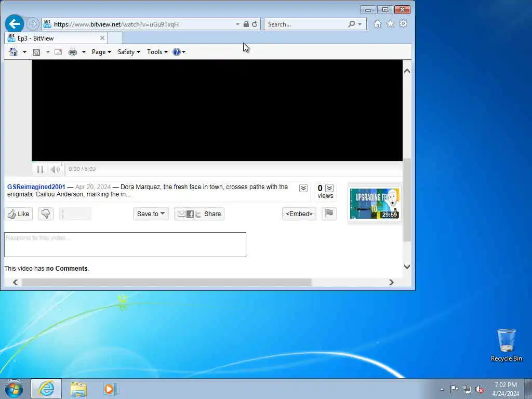Screen dimensions: 532x399
Task: Click the Search box field
Action: 307,24
